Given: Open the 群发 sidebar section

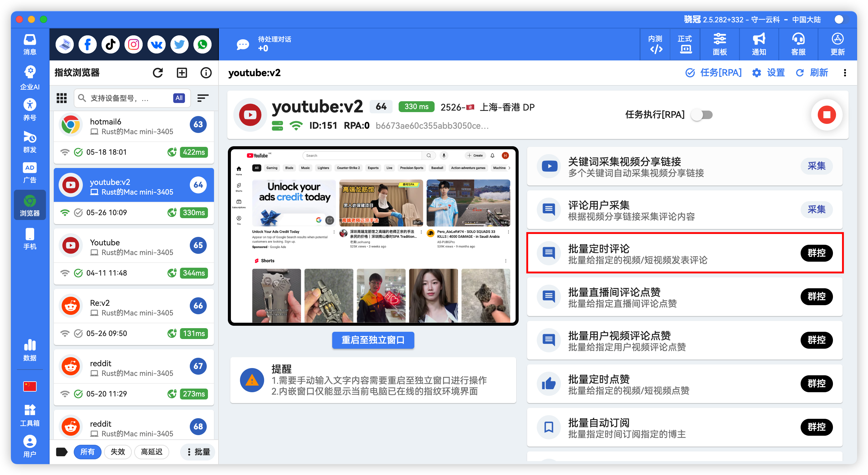Looking at the screenshot, I should pyautogui.click(x=30, y=141).
